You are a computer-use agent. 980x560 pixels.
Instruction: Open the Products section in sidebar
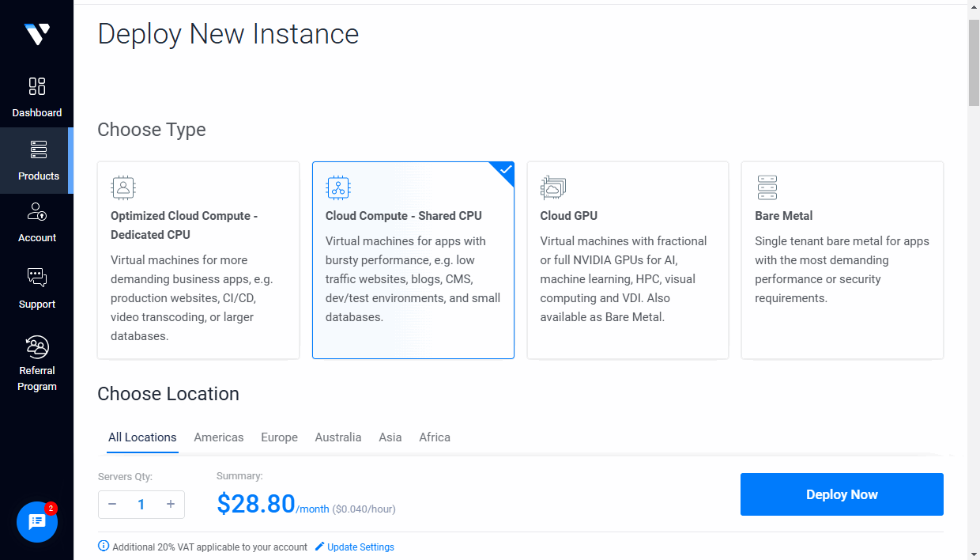point(36,161)
